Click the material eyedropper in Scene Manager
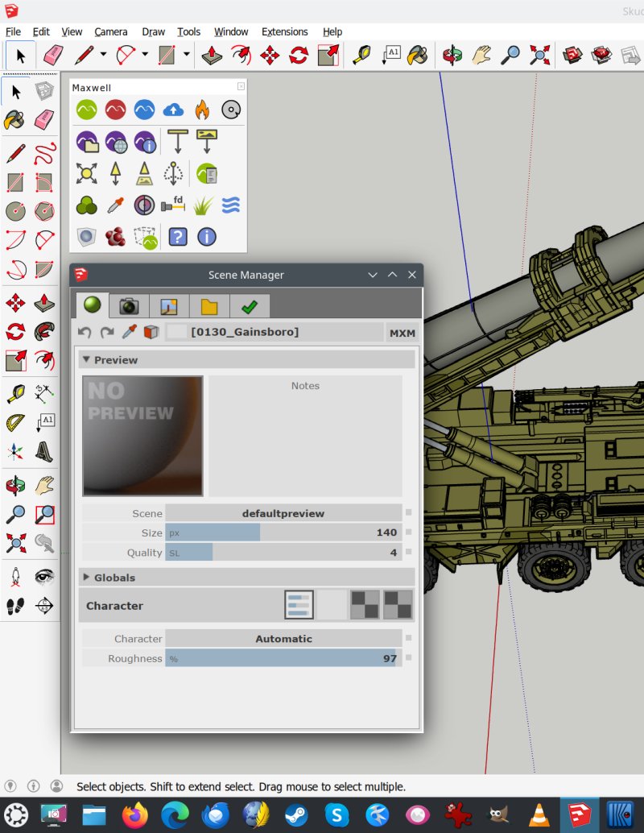 [129, 332]
